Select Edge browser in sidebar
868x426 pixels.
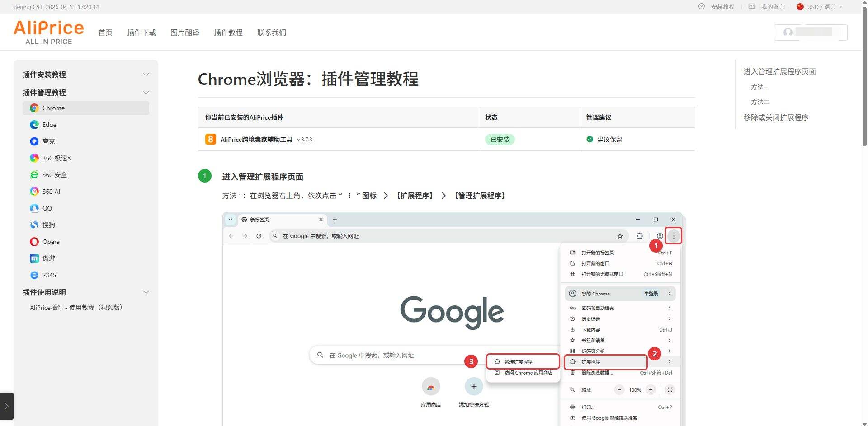click(x=49, y=125)
